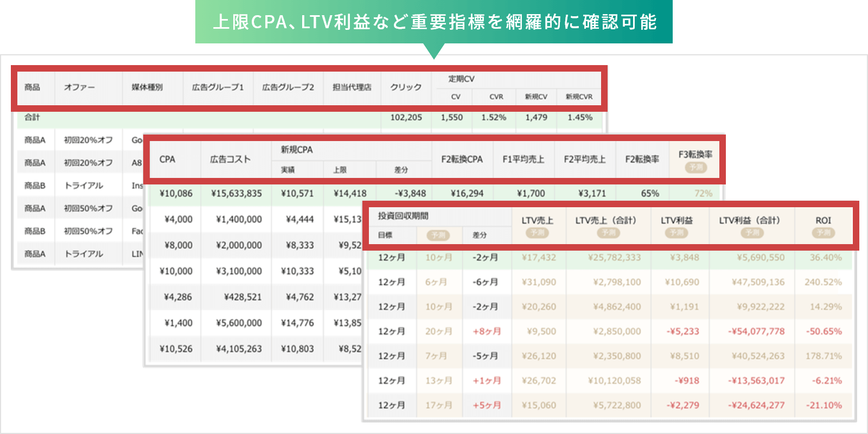Click the オファー column header

pos(79,87)
